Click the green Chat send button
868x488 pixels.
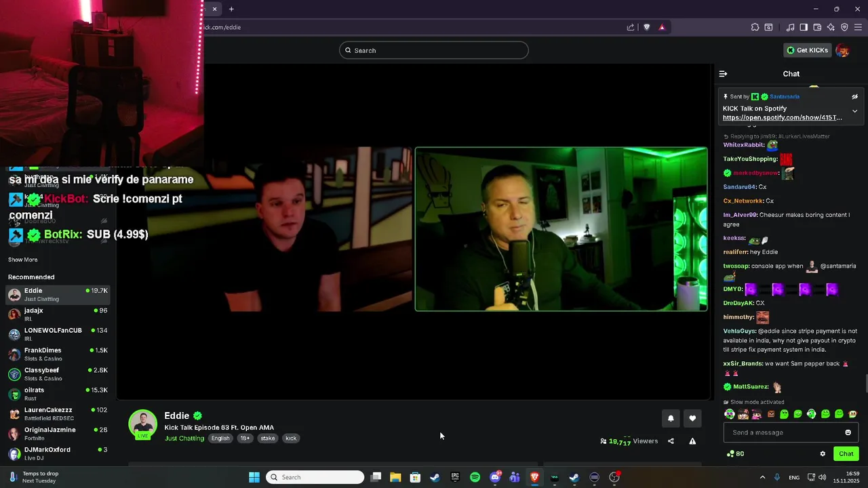coord(846,454)
